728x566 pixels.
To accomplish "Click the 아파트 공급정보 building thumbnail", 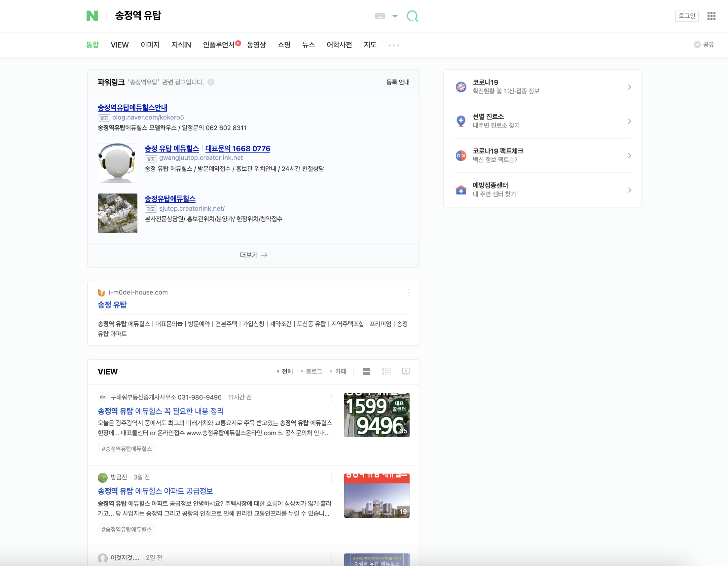I will point(377,496).
